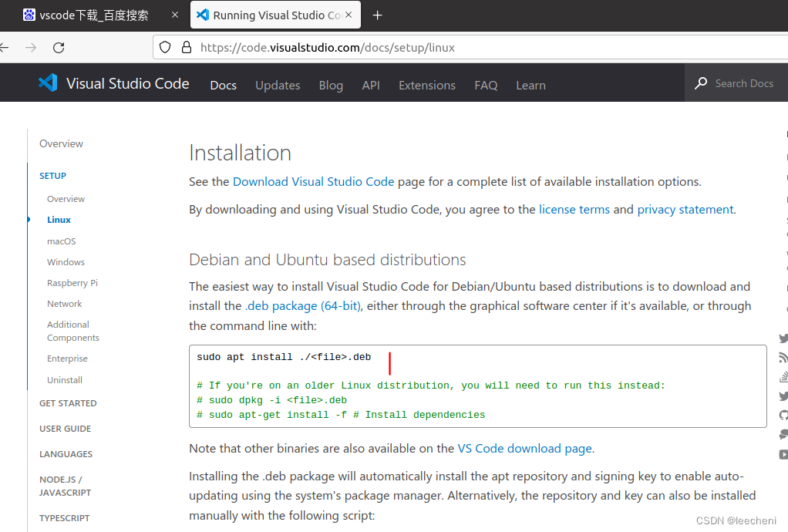Expand the LANGUAGES section
Image resolution: width=788 pixels, height=532 pixels.
pyautogui.click(x=66, y=453)
